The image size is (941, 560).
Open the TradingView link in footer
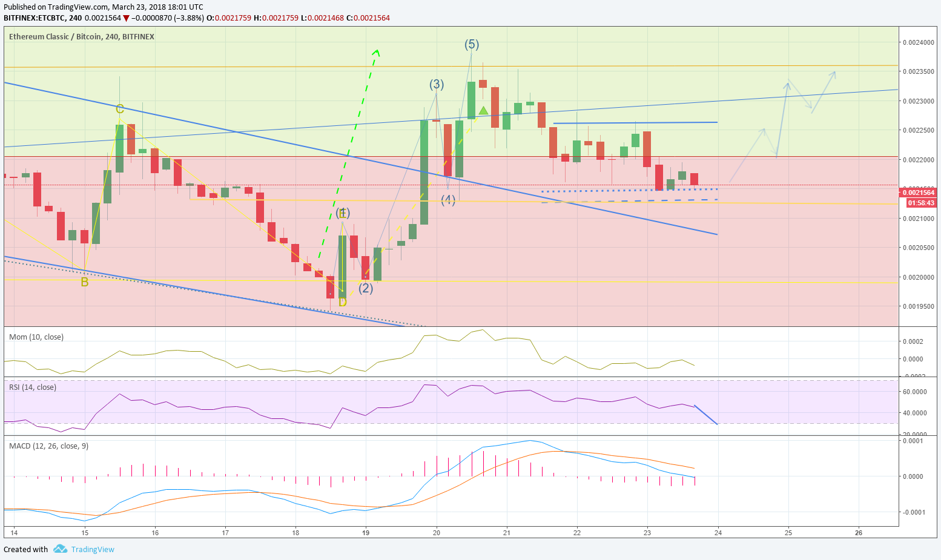pyautogui.click(x=93, y=550)
